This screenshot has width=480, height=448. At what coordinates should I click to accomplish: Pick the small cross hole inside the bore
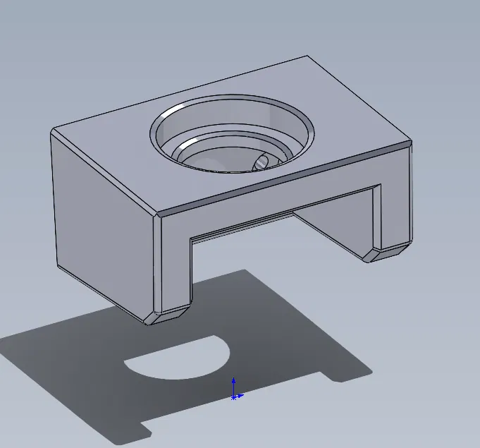point(261,162)
